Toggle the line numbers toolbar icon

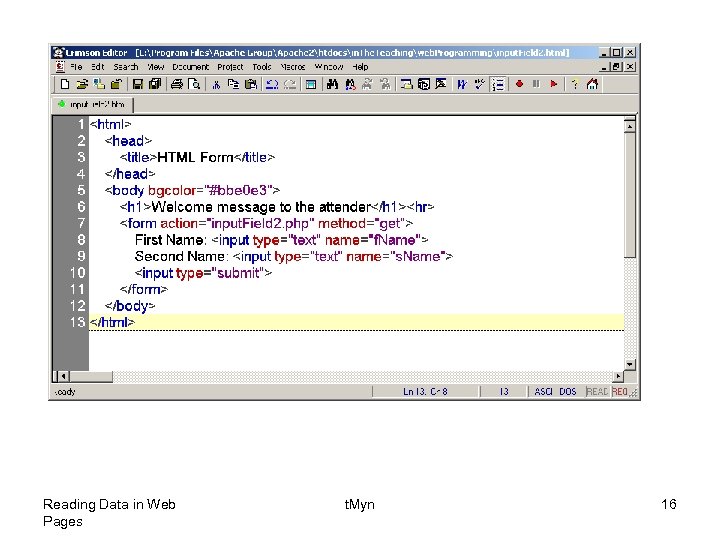(498, 84)
